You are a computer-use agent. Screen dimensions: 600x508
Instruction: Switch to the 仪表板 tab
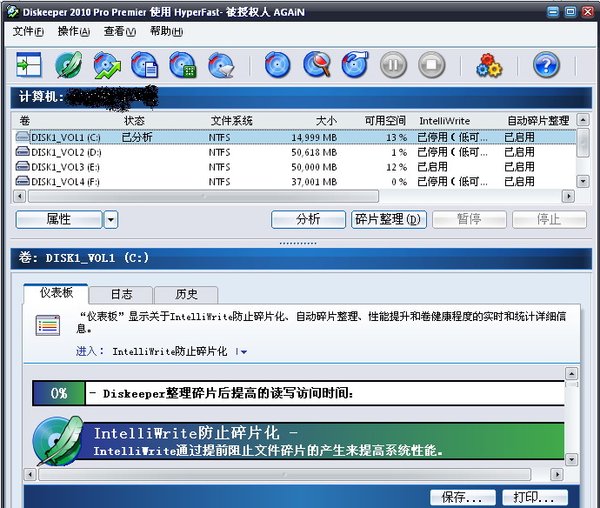tap(56, 293)
